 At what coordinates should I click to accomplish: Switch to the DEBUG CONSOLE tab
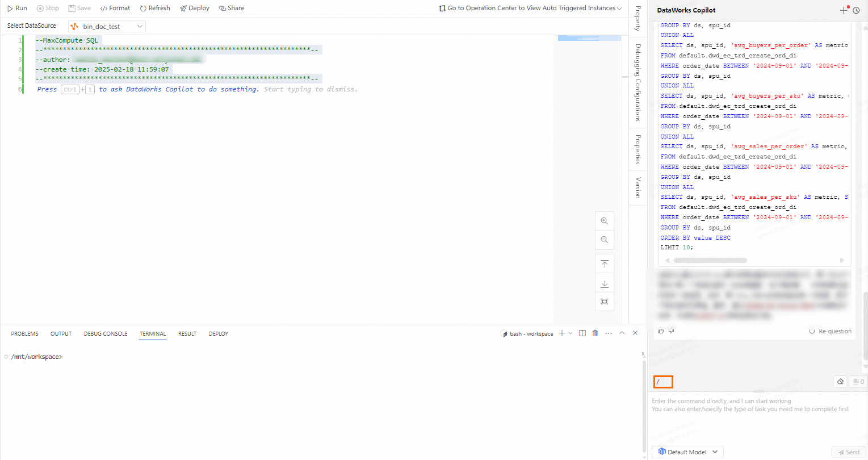coord(106,334)
